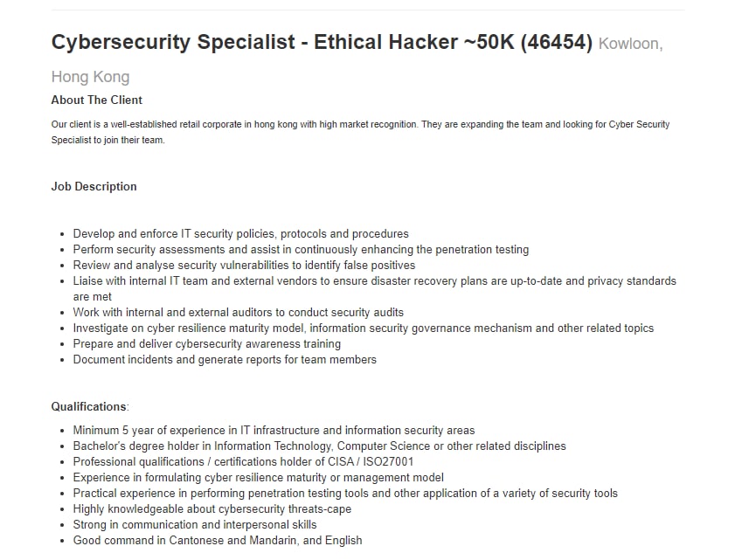Select the cyber resilience maturity model investigation bullet
The height and width of the screenshot is (560, 735).
(x=363, y=328)
